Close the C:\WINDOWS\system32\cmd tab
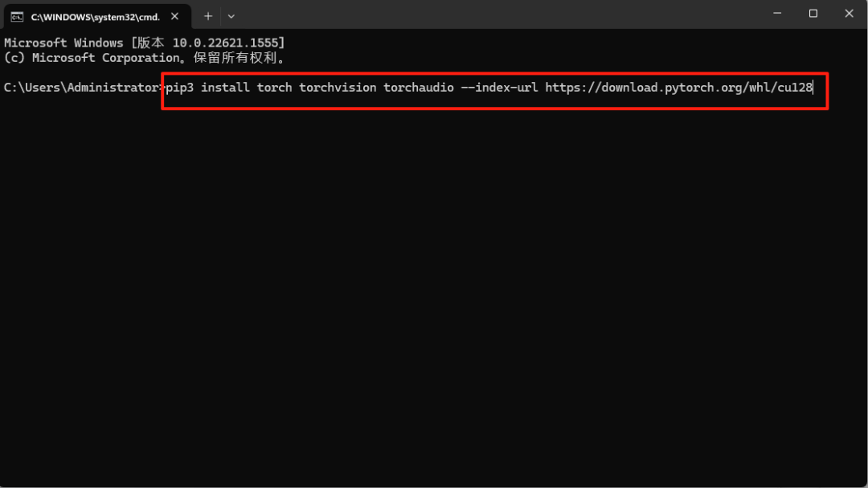 (175, 15)
